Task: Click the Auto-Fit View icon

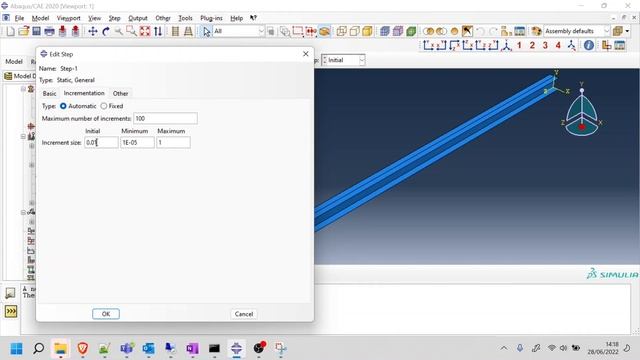Action: 145,31
